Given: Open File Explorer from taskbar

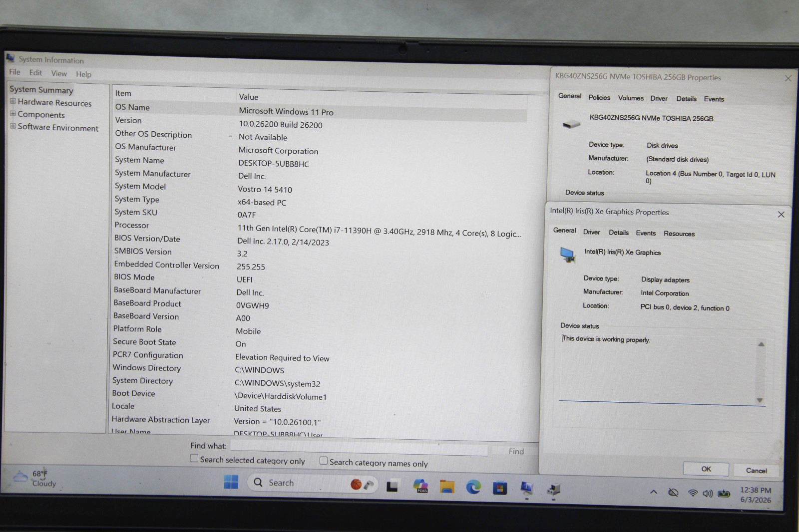Looking at the screenshot, I should click(x=447, y=487).
